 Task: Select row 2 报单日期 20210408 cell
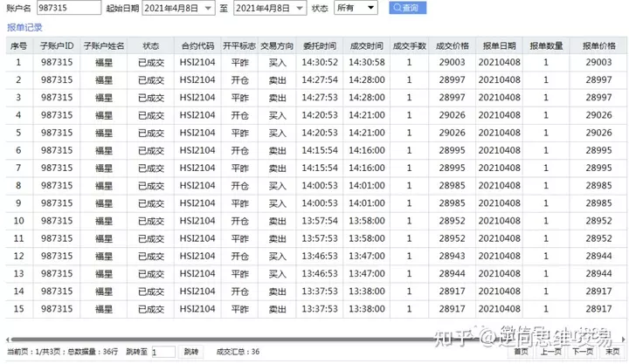click(x=499, y=79)
